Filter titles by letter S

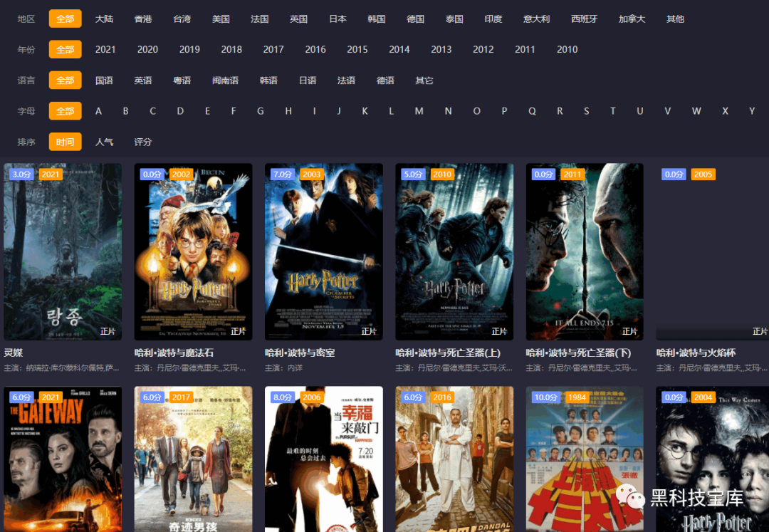tap(586, 111)
